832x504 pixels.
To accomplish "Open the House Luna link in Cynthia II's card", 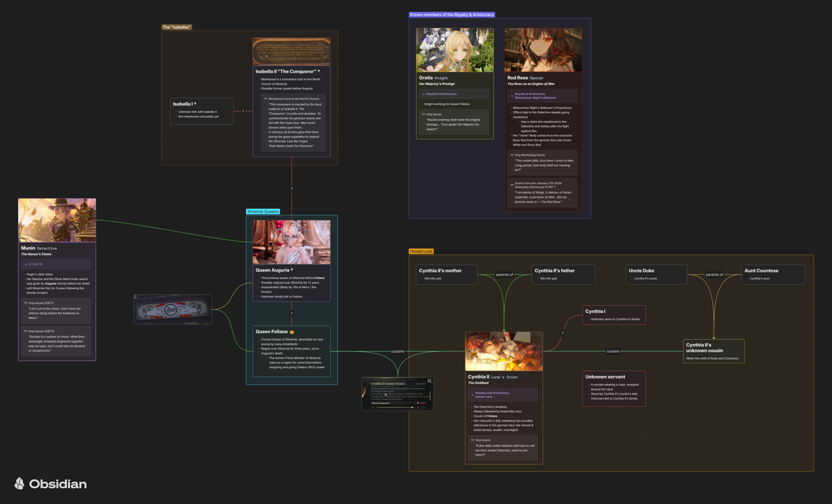I will [x=484, y=397].
